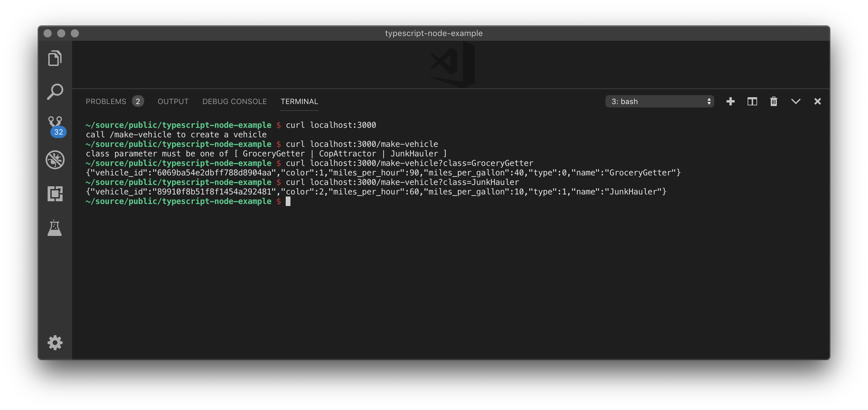Open the Debug view icon
The width and height of the screenshot is (868, 410).
coord(55,160)
